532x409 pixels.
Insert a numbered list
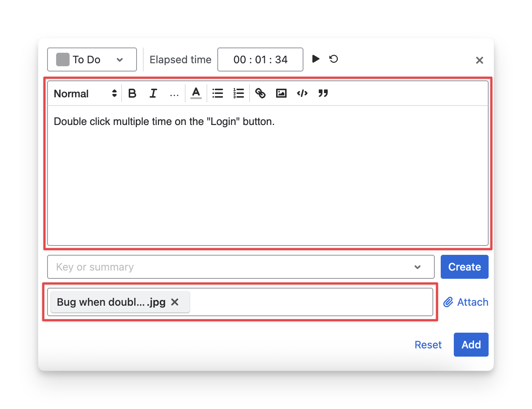click(238, 94)
